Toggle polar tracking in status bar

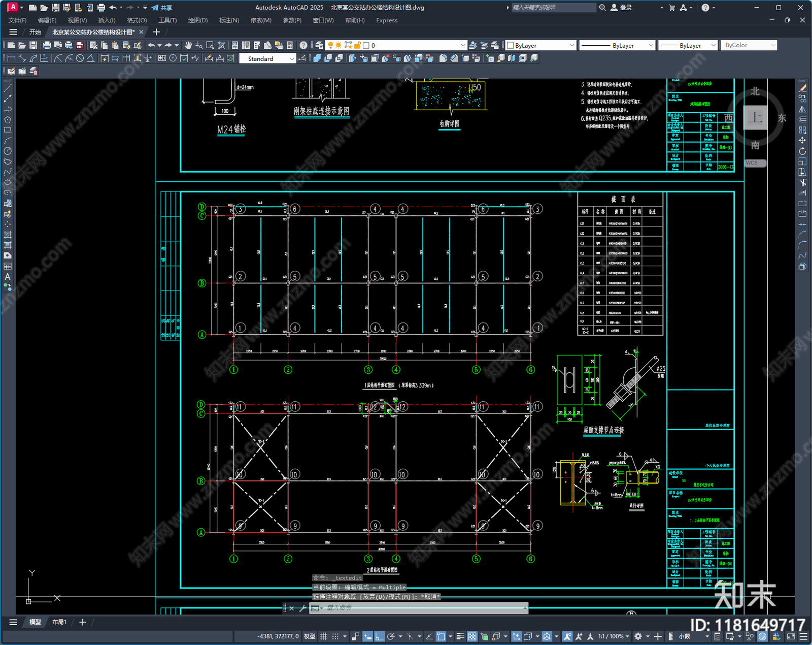pyautogui.click(x=391, y=636)
